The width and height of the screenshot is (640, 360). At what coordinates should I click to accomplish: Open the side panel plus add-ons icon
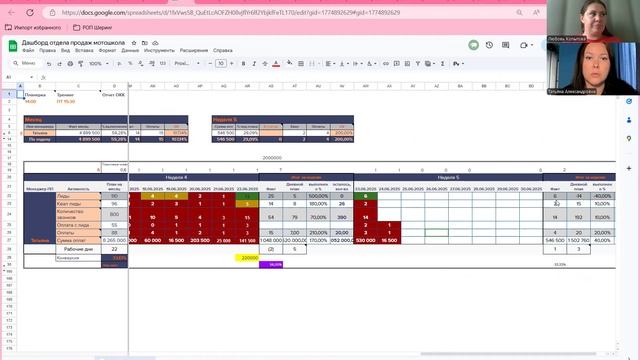coord(629,168)
